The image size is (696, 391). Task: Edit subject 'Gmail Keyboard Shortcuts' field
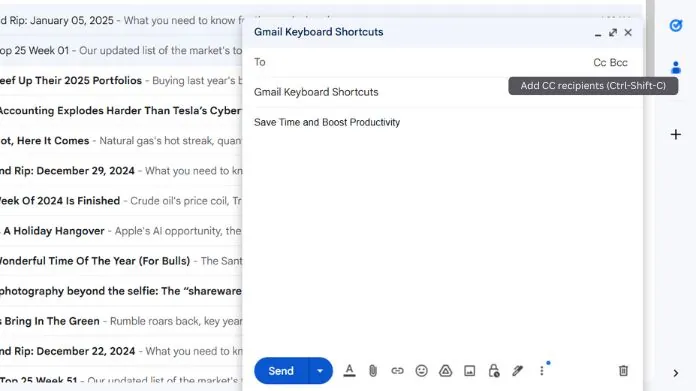[442, 92]
